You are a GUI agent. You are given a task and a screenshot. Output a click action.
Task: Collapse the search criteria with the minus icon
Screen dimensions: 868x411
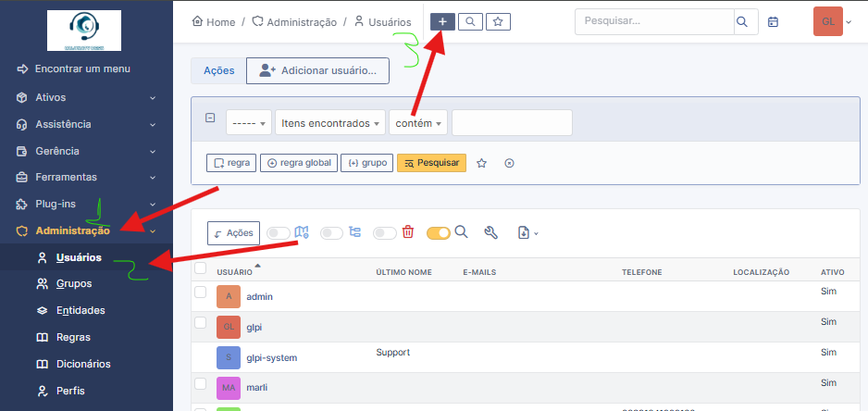[210, 118]
